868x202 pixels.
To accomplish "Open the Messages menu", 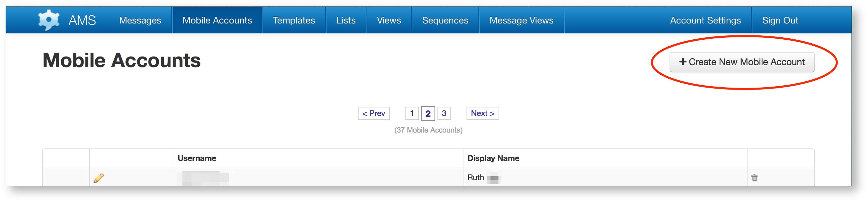I will (x=140, y=20).
